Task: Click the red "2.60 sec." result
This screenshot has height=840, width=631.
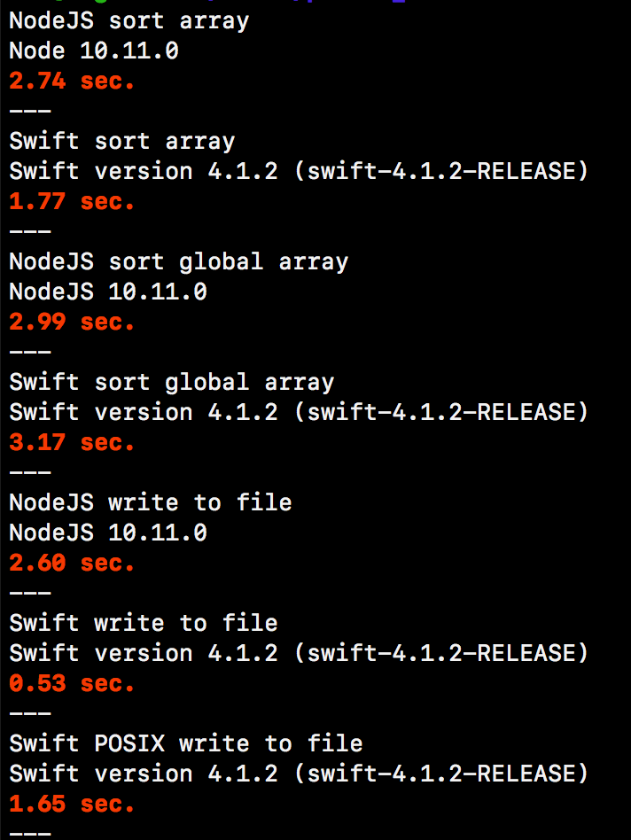Action: click(x=72, y=564)
